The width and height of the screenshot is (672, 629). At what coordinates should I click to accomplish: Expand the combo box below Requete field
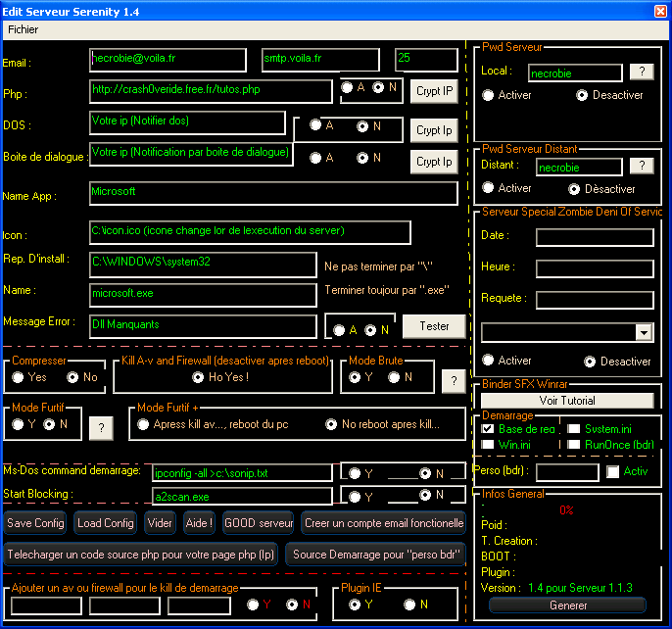(643, 333)
